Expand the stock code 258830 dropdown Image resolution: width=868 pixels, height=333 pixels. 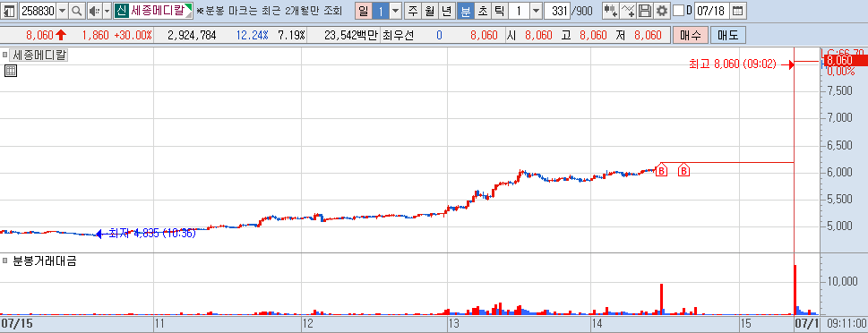[x=62, y=11]
